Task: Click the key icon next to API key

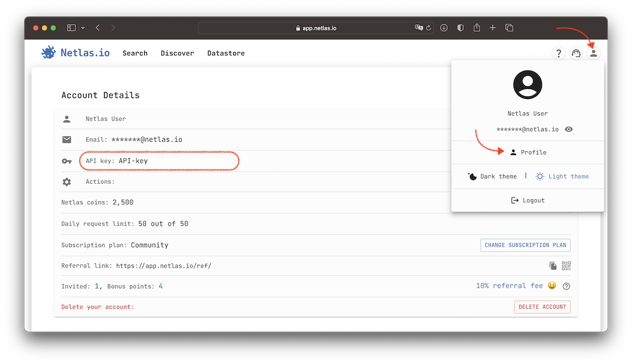Action: [66, 161]
